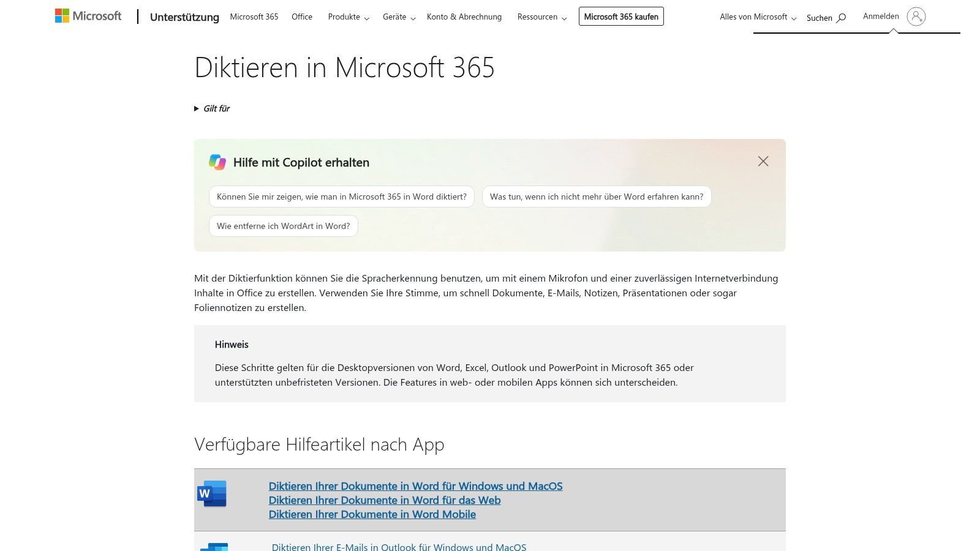980x551 pixels.
Task: Choose 'Wie entferne ich WordArt in Word?'
Action: 284,226
